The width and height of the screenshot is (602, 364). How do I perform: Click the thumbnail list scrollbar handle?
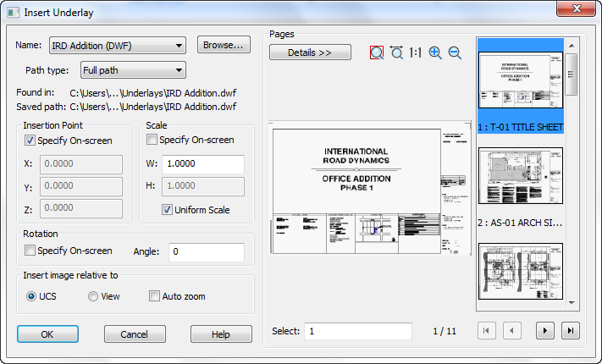click(572, 74)
